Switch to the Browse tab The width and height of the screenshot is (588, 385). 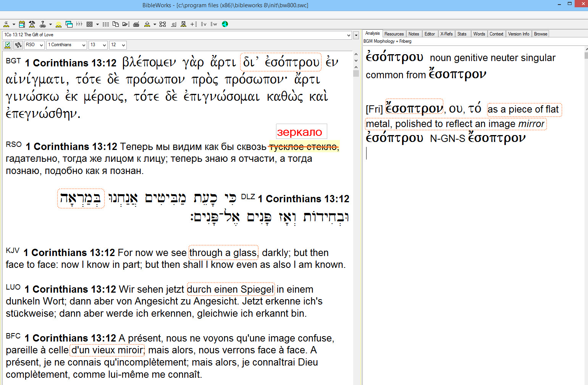(541, 34)
